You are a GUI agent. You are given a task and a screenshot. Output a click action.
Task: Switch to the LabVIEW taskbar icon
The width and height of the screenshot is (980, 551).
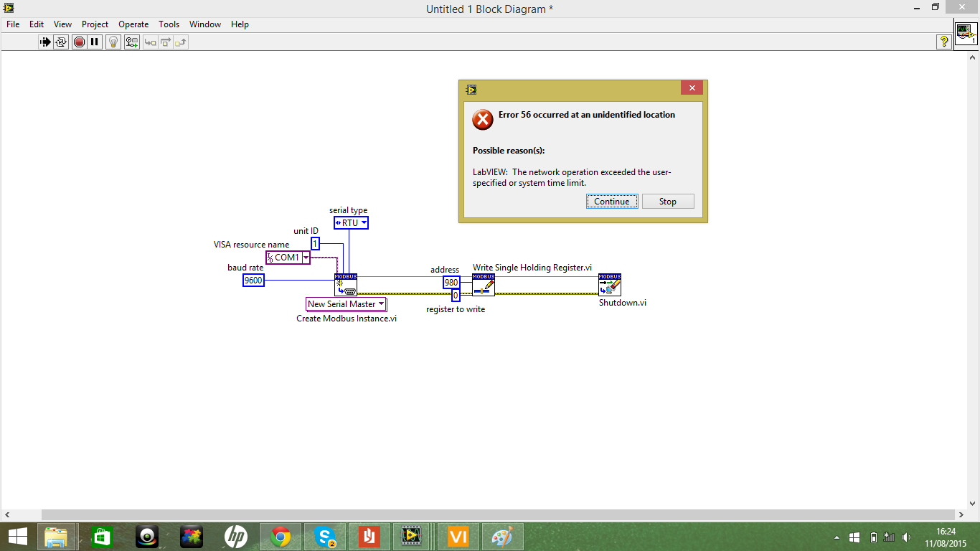pyautogui.click(x=410, y=537)
